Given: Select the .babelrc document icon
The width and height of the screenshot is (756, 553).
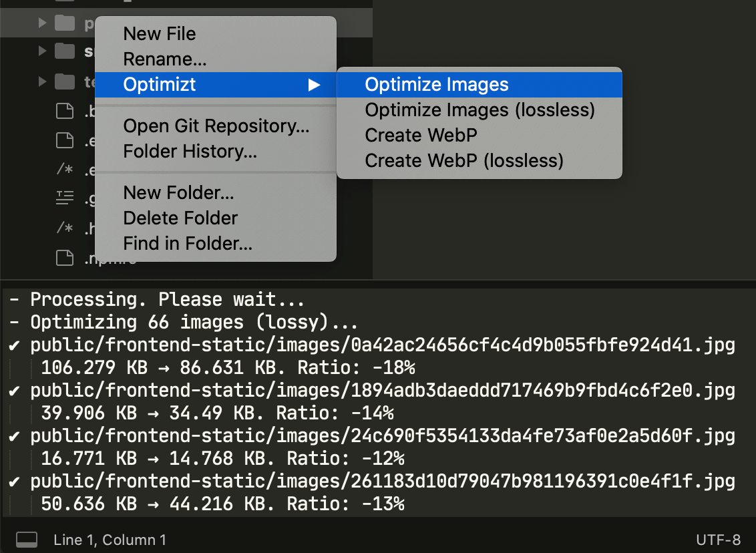Looking at the screenshot, I should pos(65,111).
